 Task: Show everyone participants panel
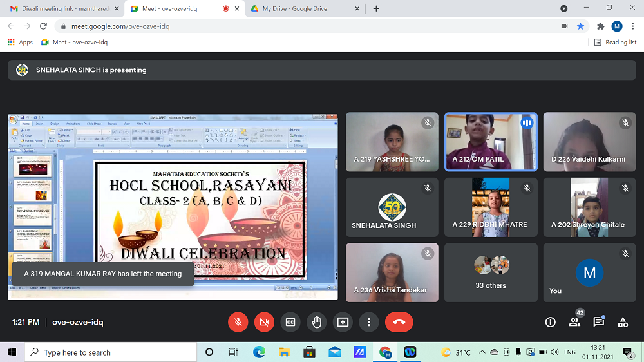574,322
